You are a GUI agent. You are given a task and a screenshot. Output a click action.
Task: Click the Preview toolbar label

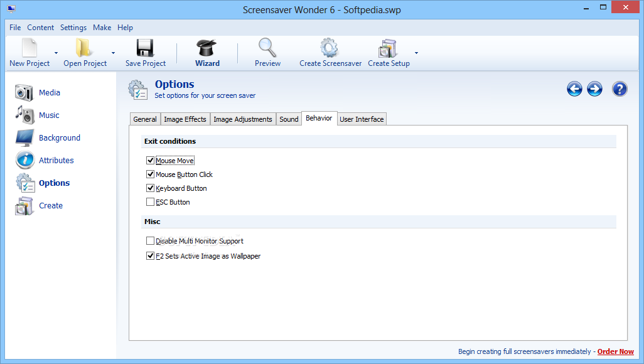tap(268, 63)
